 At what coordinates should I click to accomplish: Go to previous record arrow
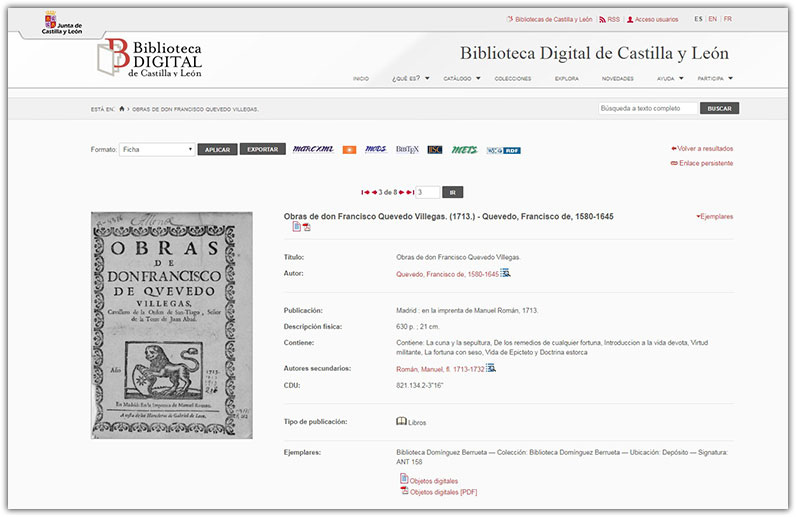tap(374, 192)
